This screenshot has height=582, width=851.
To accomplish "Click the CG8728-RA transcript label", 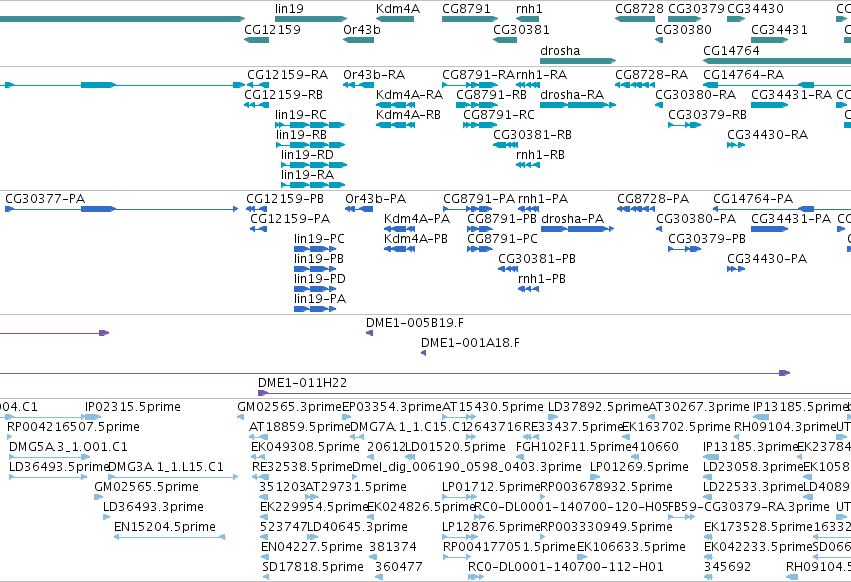I will [651, 74].
